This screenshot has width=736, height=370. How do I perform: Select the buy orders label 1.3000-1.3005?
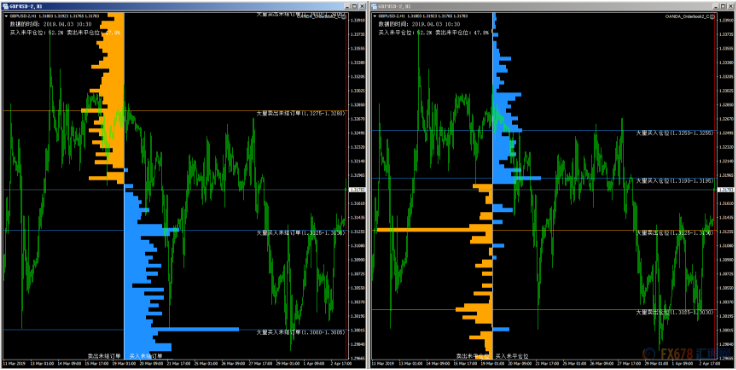pos(300,332)
